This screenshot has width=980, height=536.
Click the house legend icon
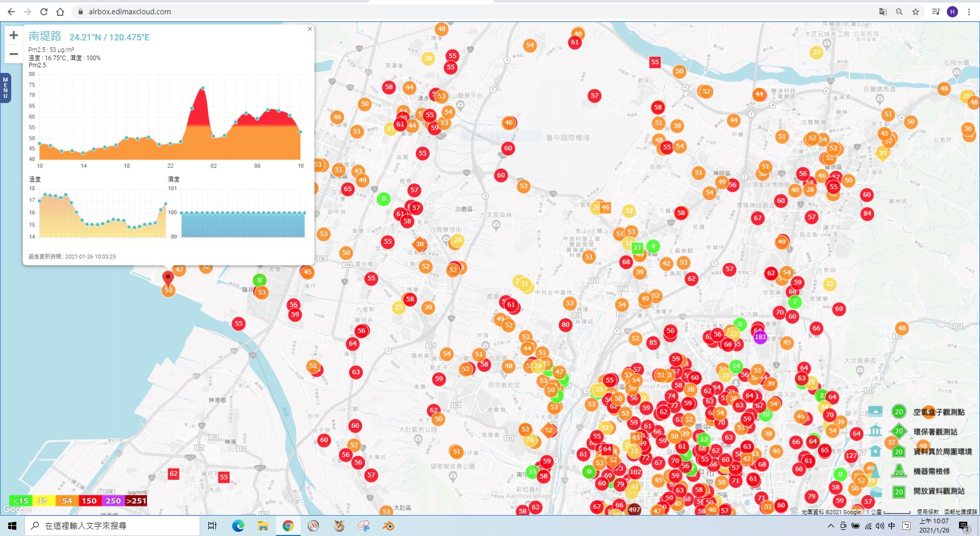coord(875,451)
